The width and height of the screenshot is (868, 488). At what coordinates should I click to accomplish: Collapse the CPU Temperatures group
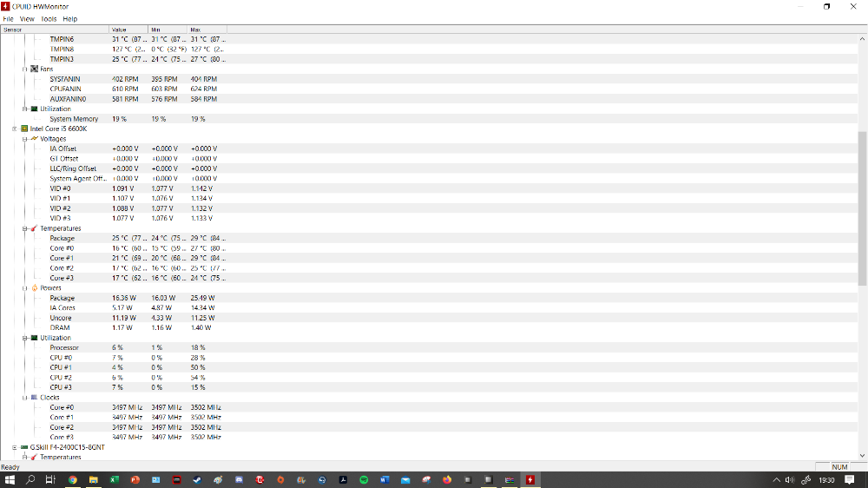(x=25, y=228)
